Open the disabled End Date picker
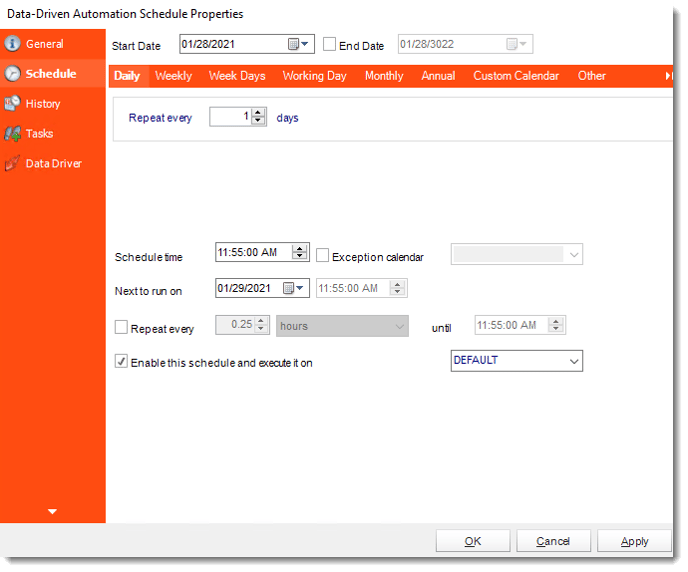The width and height of the screenshot is (688, 572). 516,44
